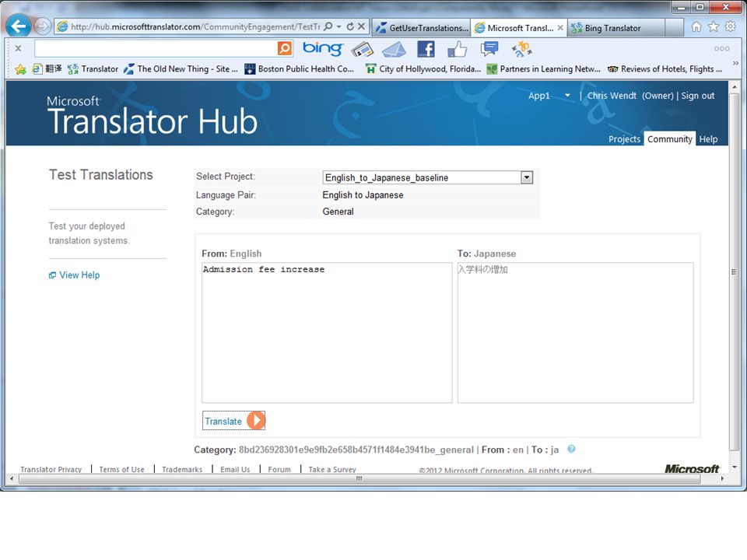747x560 pixels.
Task: Close the Microsoft Translator tab
Action: click(560, 28)
